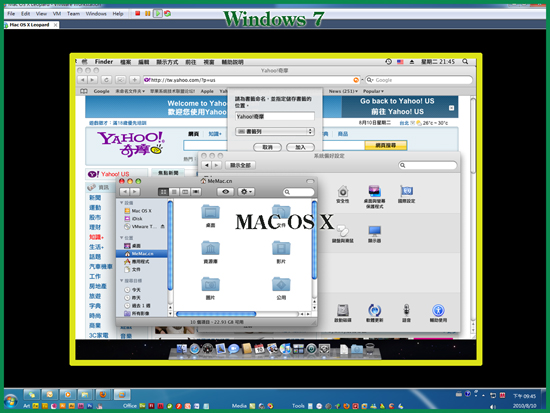Click the Safari Google search field
The height and width of the screenshot is (413, 550).
(419, 80)
